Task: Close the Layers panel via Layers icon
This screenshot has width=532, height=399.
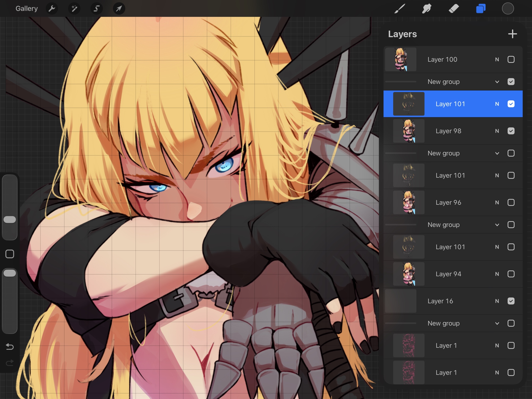Action: tap(481, 9)
